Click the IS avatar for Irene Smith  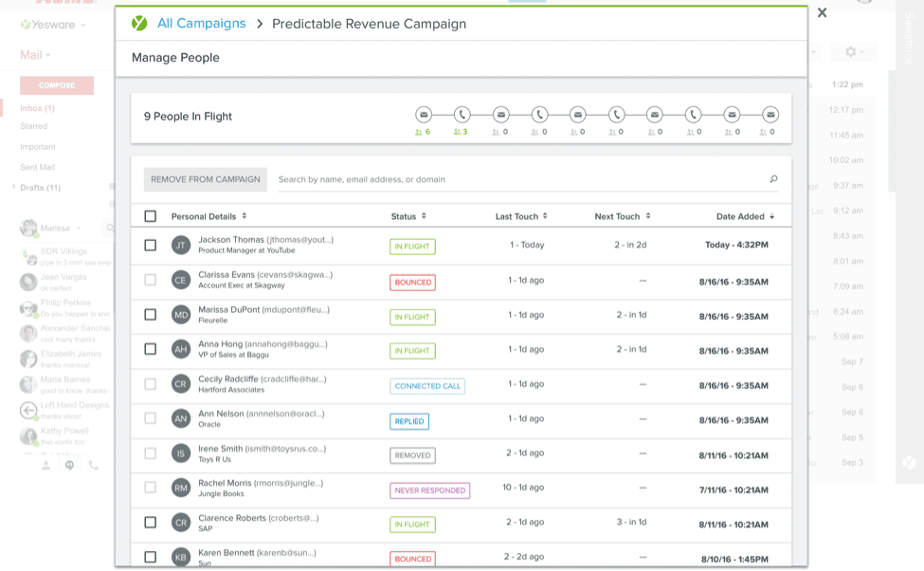coord(181,453)
